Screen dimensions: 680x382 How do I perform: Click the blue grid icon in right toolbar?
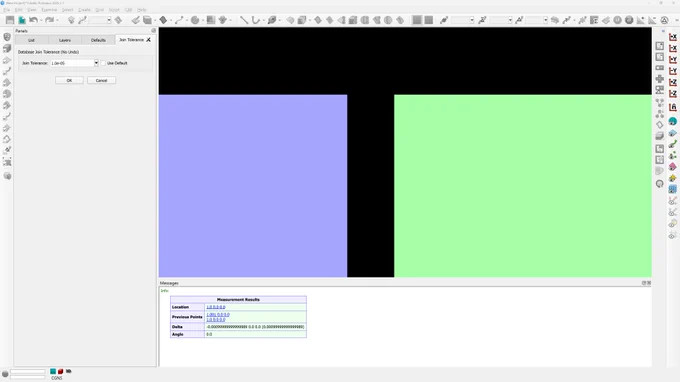pyautogui.click(x=673, y=189)
